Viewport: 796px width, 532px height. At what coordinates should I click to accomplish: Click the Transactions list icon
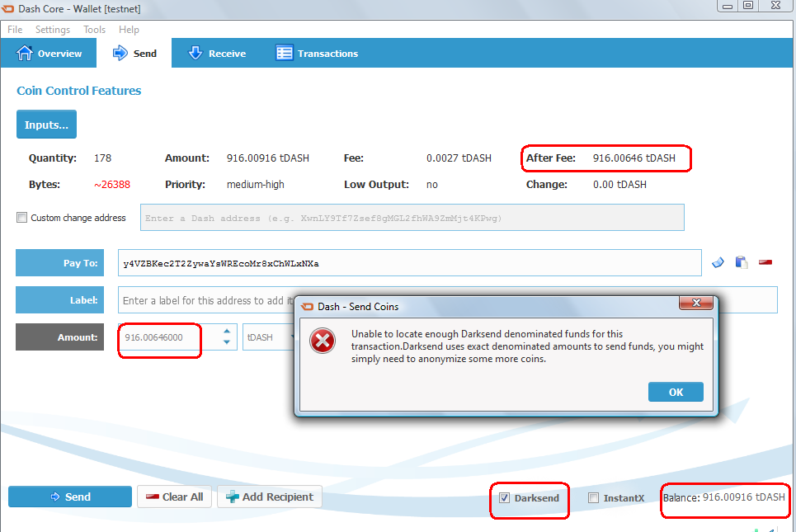pyautogui.click(x=285, y=53)
